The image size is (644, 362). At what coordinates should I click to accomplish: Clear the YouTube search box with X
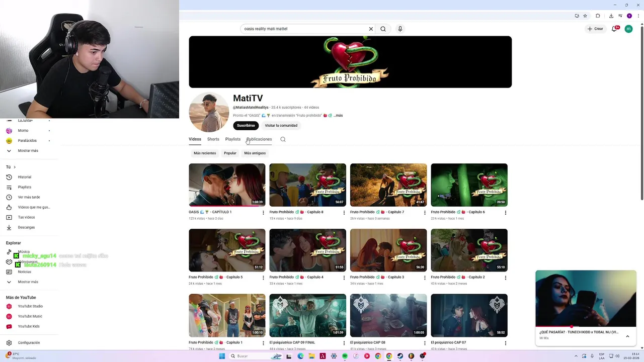pos(371,29)
